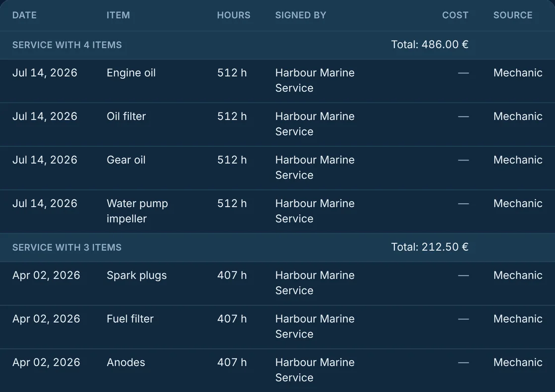Click Harbour Marine Service in the Gear oil row
Screen dimensions: 555x392
(x=315, y=168)
